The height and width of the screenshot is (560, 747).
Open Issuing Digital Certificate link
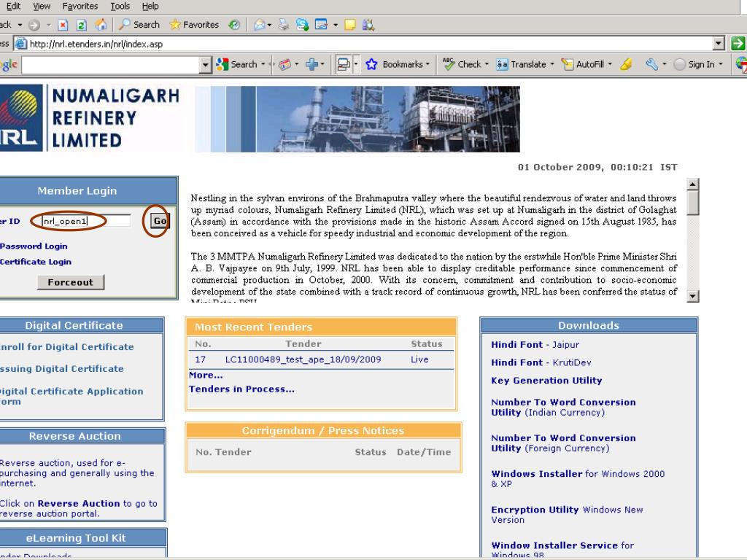coord(62,368)
